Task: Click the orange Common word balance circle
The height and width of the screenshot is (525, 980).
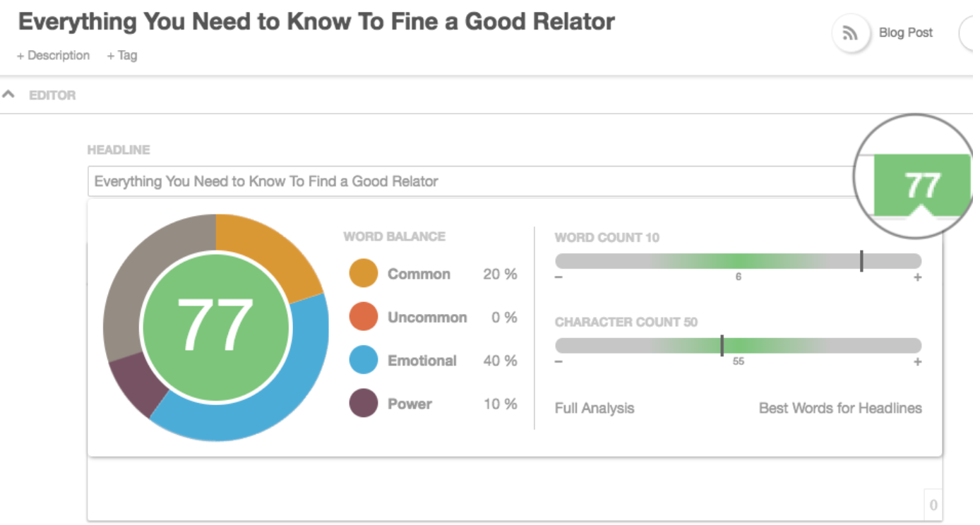Action: pos(364,274)
